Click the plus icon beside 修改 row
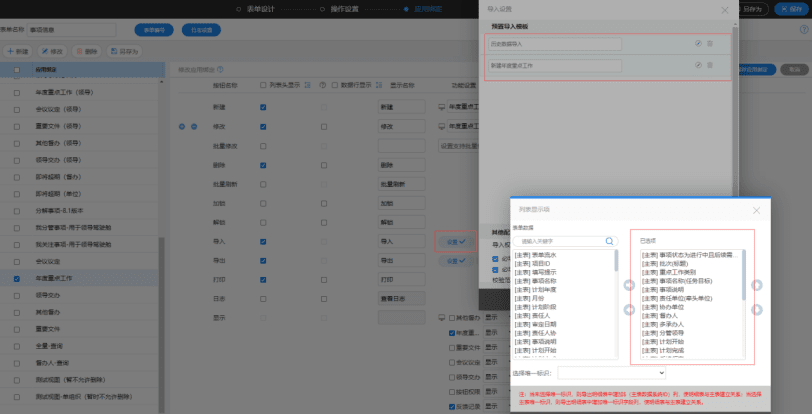Image resolution: width=812 pixels, height=415 pixels. [182, 126]
